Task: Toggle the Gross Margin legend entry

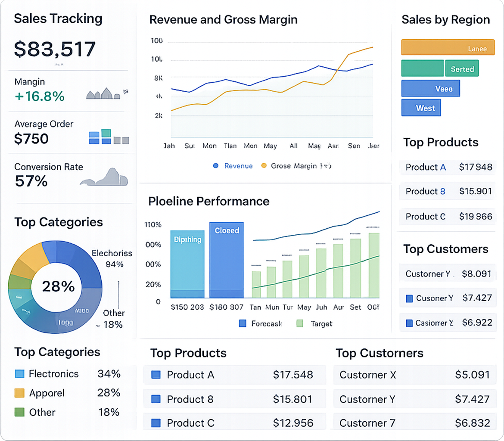Action: click(x=296, y=166)
